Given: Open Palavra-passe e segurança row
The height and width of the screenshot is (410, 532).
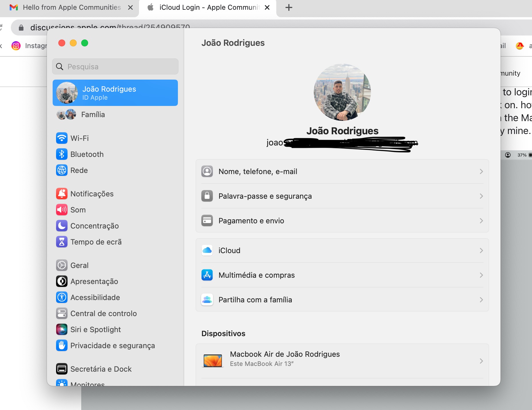Looking at the screenshot, I should point(342,196).
